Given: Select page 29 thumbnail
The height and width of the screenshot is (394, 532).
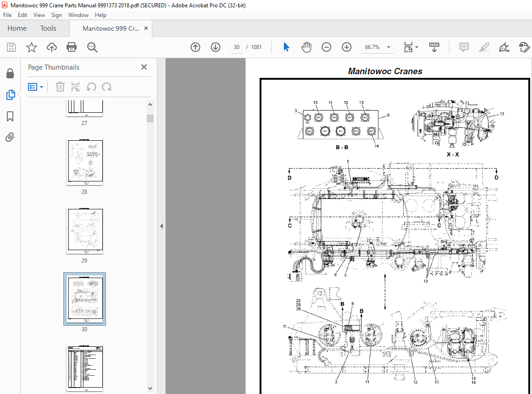Looking at the screenshot, I should pyautogui.click(x=84, y=230).
